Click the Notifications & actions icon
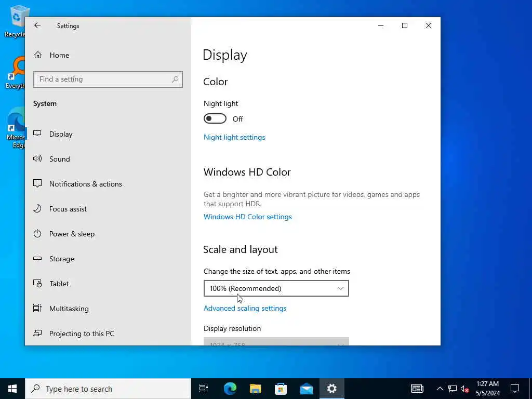Viewport: 532px width, 399px height. [37, 183]
